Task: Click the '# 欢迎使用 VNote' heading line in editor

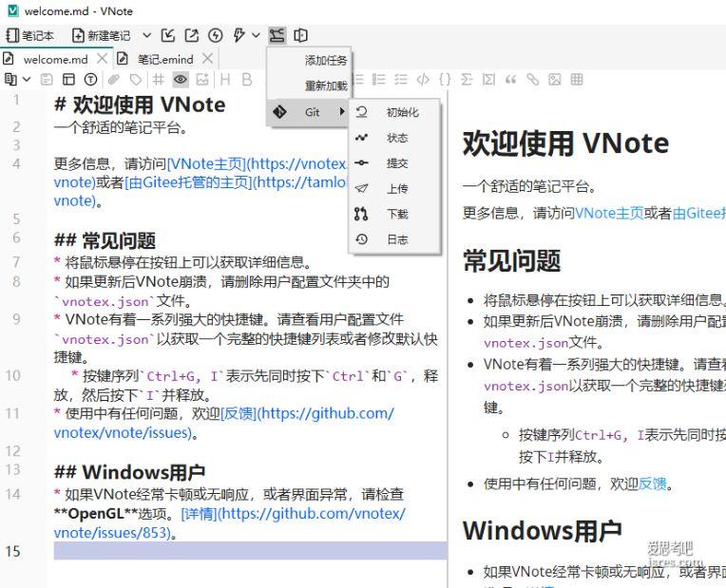Action: (x=140, y=104)
